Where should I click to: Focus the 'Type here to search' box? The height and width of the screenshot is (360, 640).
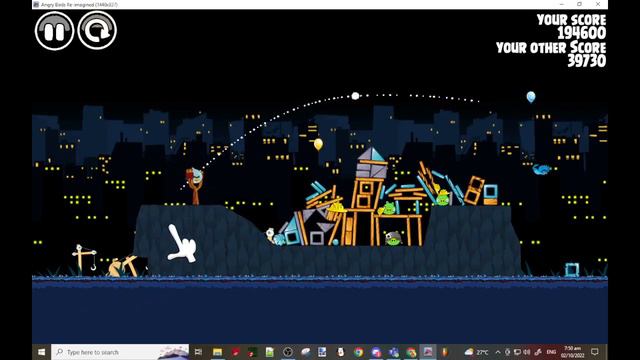(120, 352)
